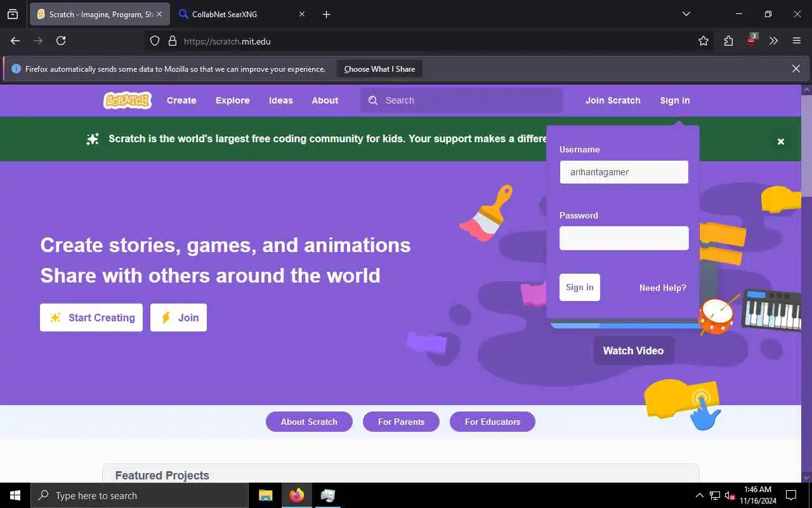
Task: Click the Choose What I Share button
Action: 379,69
